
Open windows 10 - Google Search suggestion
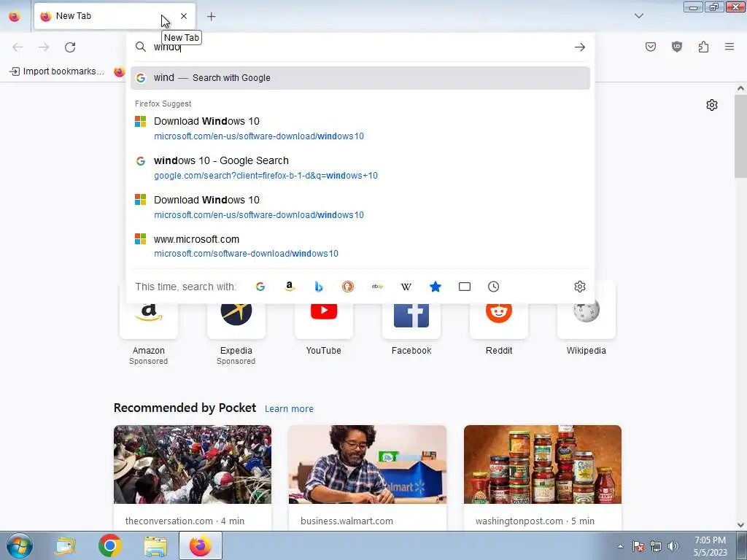click(360, 168)
